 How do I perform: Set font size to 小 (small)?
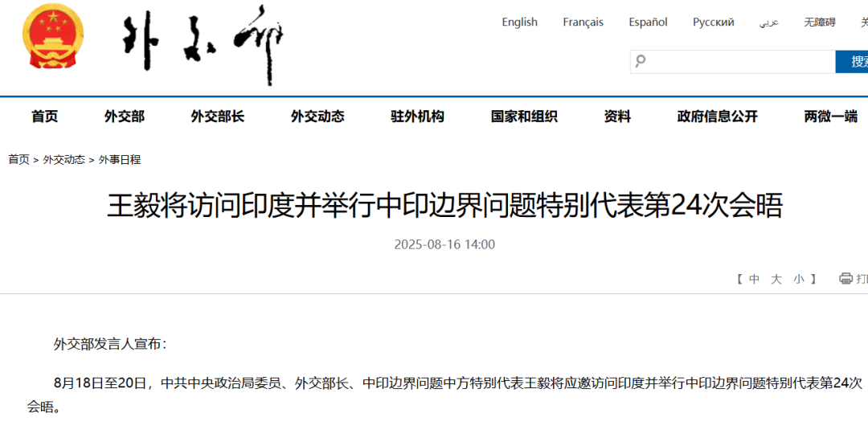pos(798,279)
